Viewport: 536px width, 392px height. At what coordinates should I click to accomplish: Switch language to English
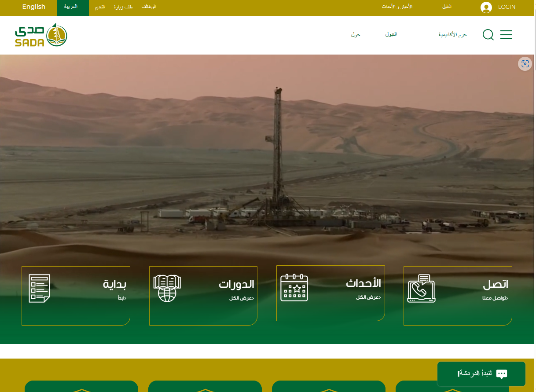(x=34, y=7)
